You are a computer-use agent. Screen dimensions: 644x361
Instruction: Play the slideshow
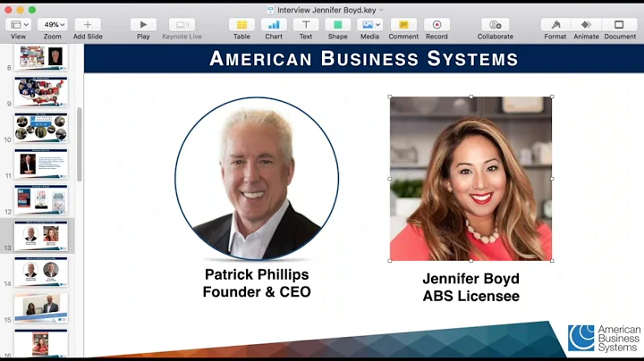[143, 25]
